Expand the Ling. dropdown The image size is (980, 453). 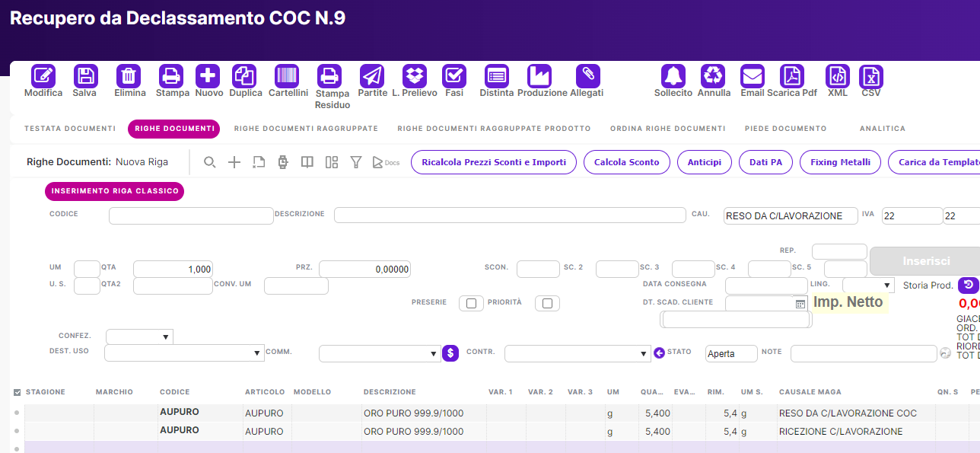pyautogui.click(x=867, y=286)
